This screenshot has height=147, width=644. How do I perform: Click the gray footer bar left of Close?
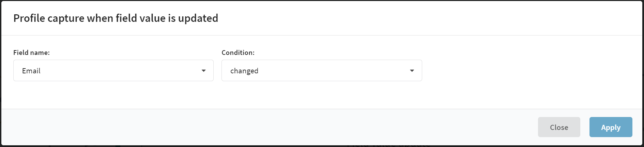pos(269,127)
